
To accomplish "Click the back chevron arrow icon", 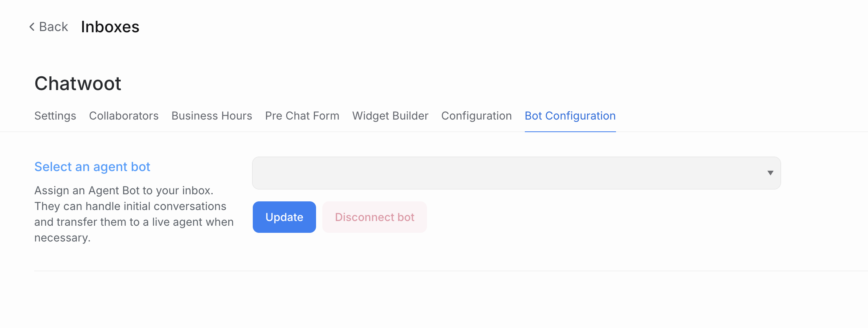I will [x=32, y=27].
